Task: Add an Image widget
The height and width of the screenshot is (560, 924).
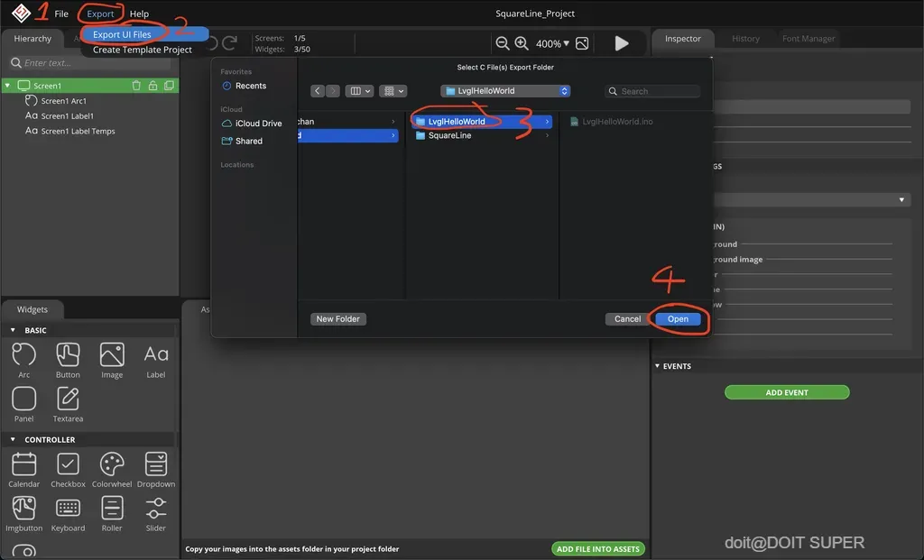Action: (x=112, y=361)
